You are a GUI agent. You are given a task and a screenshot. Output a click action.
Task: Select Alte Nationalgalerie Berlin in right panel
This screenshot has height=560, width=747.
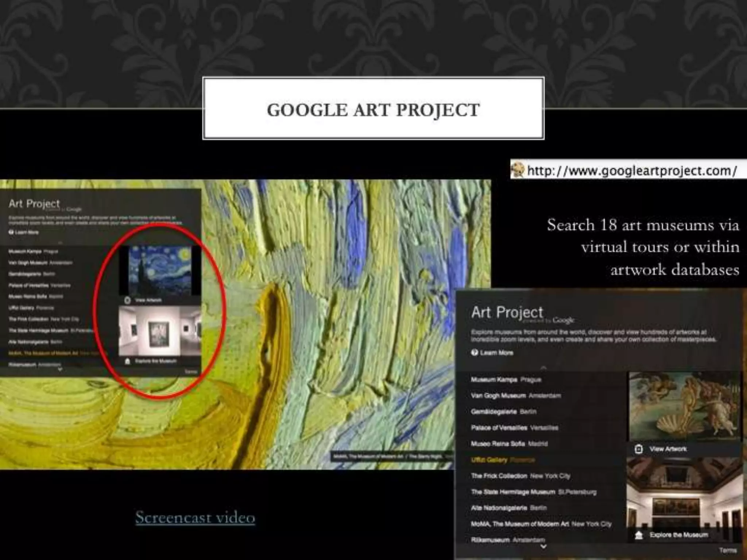click(x=508, y=508)
